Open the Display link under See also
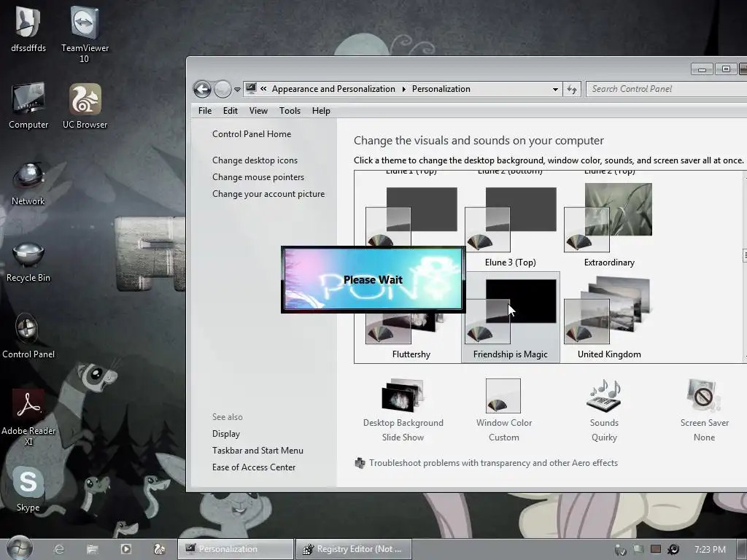Image resolution: width=747 pixels, height=560 pixels. [x=226, y=434]
